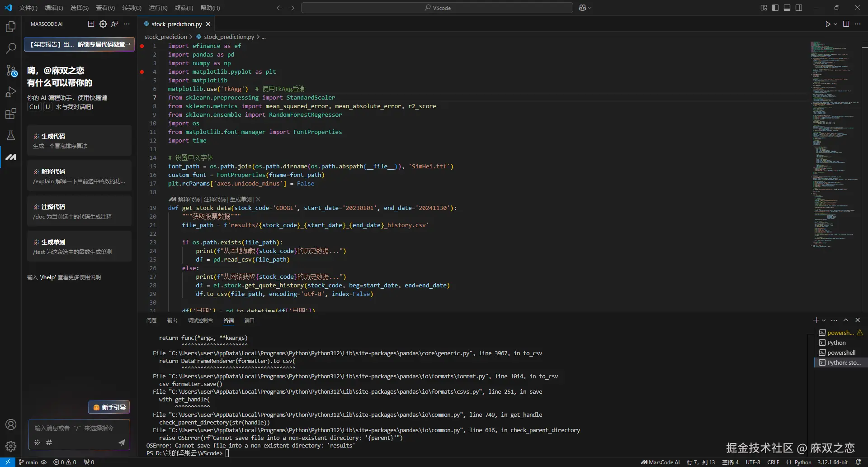Viewport: 868px width, 467px height.
Task: Click the 新手引导 button
Action: [x=109, y=407]
